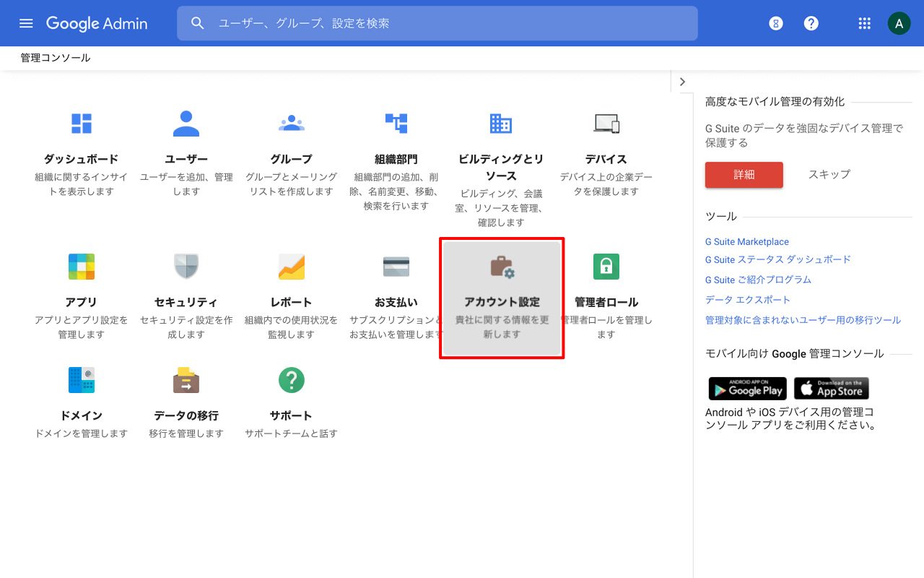Click the search magnifier icon
This screenshot has width=924, height=578.
click(198, 23)
